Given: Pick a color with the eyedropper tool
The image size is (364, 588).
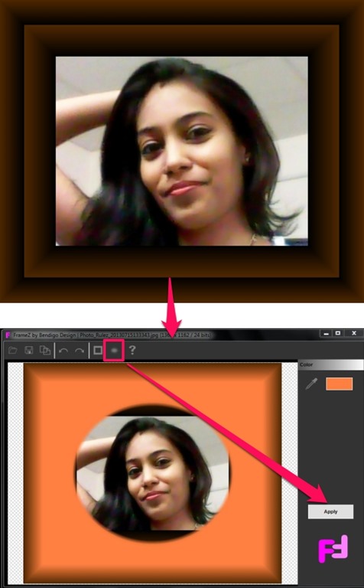Looking at the screenshot, I should [x=311, y=384].
